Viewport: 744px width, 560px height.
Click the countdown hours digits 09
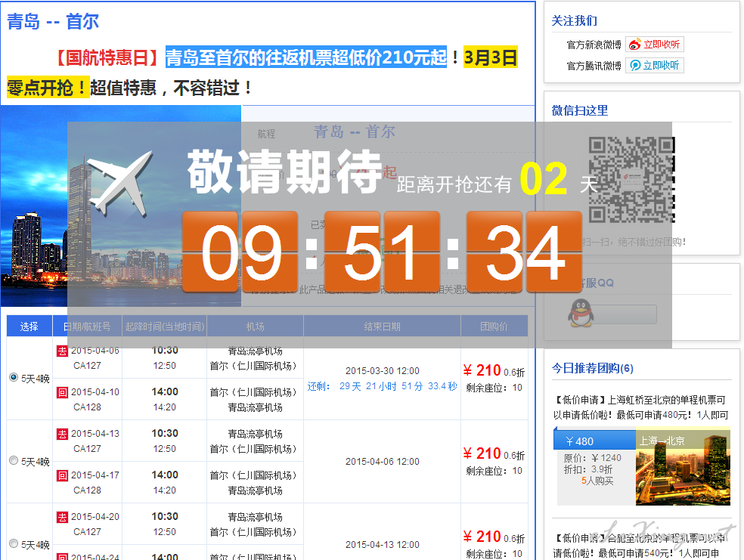tap(240, 252)
